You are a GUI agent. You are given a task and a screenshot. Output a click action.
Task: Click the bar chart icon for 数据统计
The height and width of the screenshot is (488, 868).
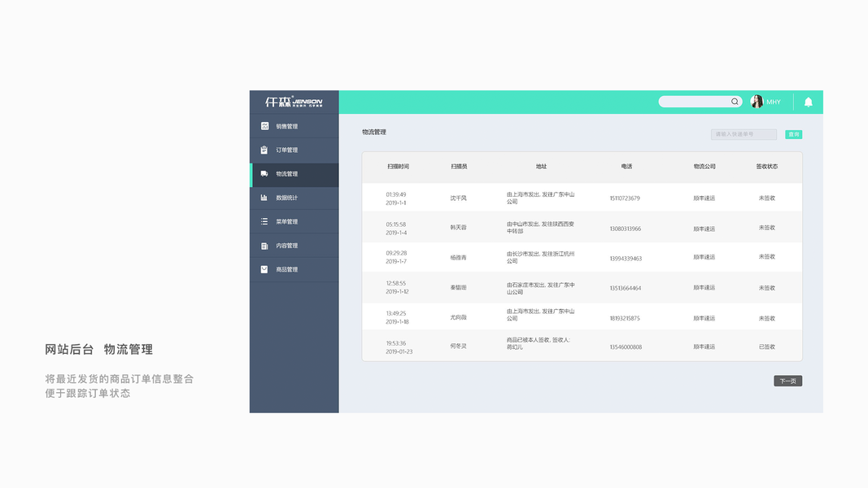pyautogui.click(x=264, y=198)
